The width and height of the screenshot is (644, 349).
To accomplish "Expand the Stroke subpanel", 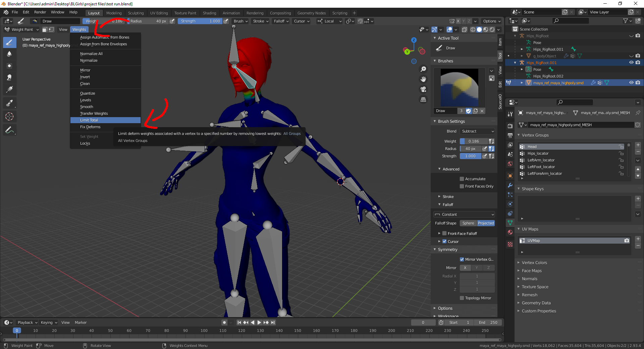I will (x=448, y=197).
